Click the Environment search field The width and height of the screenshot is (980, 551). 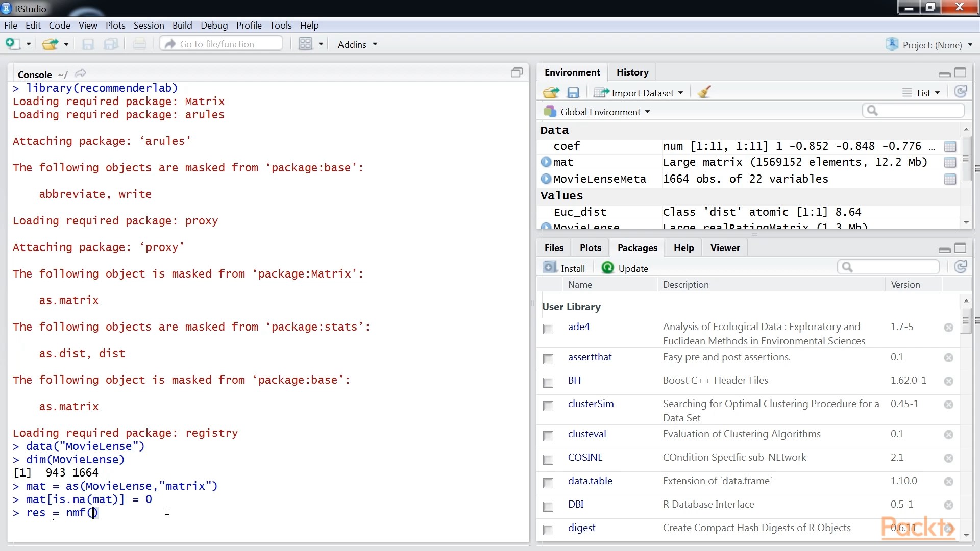pyautogui.click(x=913, y=110)
